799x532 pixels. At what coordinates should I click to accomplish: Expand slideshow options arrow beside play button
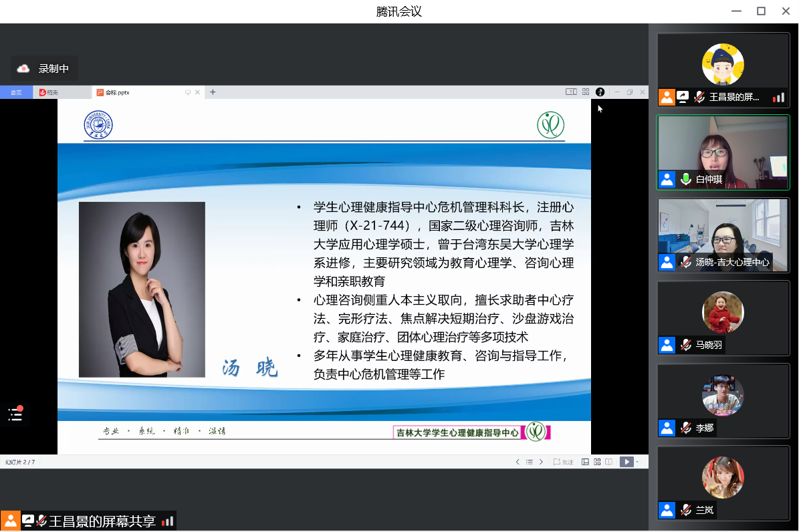(637, 462)
